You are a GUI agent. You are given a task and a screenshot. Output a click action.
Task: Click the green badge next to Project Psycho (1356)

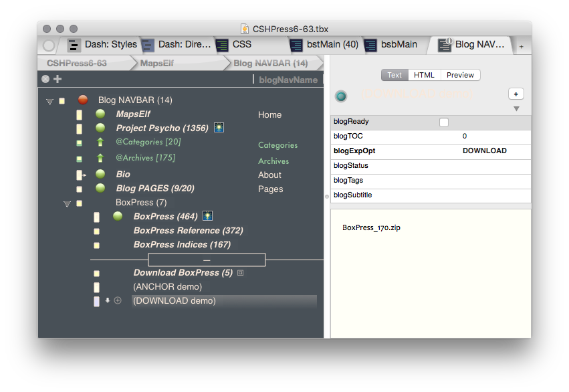[100, 128]
